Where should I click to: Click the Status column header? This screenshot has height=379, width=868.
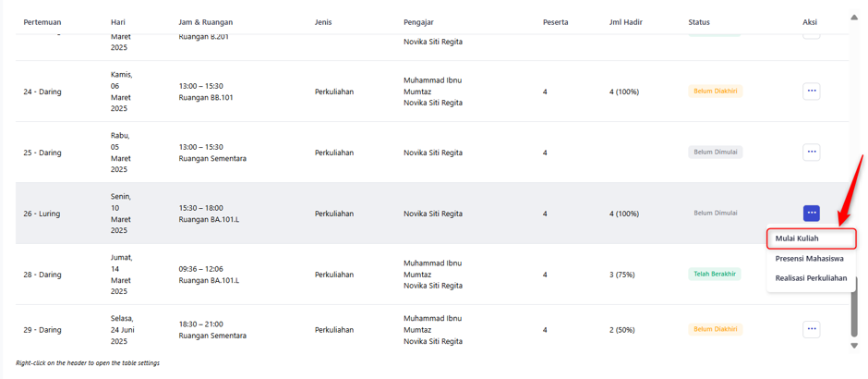coord(699,22)
